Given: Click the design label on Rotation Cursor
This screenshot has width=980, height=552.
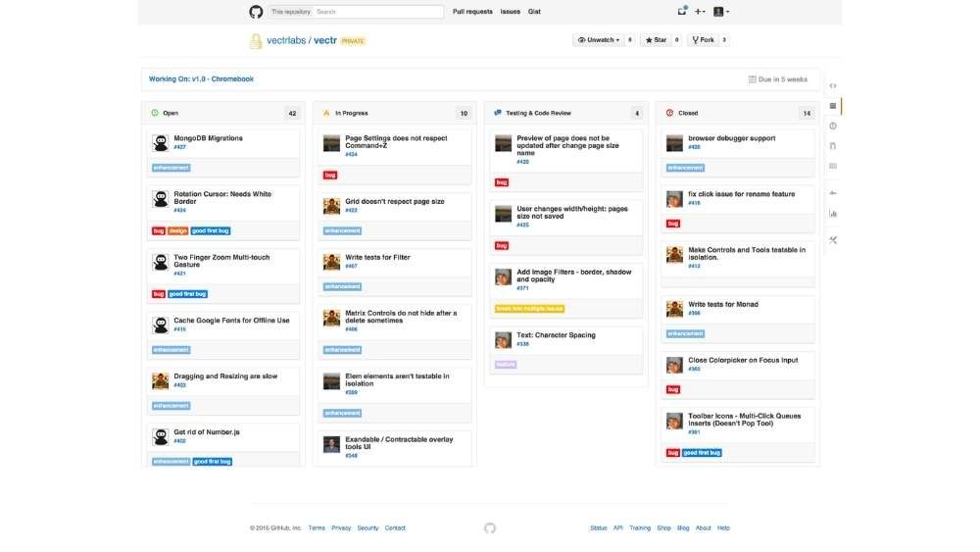Looking at the screenshot, I should click(178, 230).
